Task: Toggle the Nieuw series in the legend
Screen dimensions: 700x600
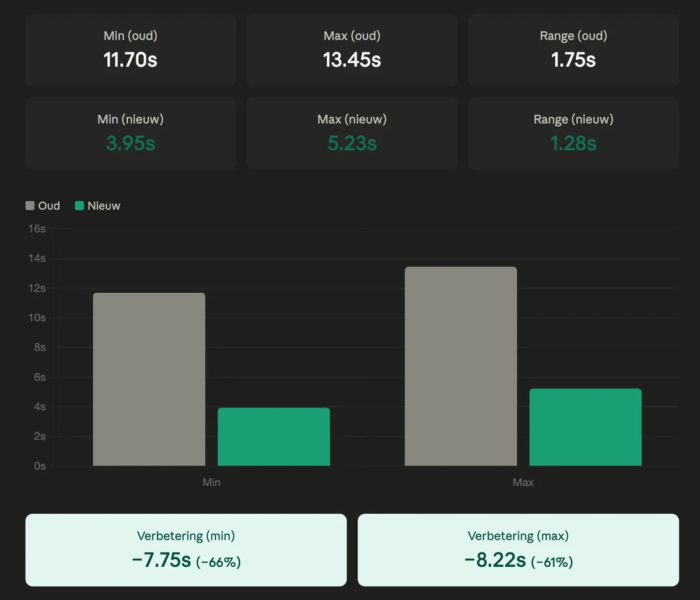Action: point(97,206)
